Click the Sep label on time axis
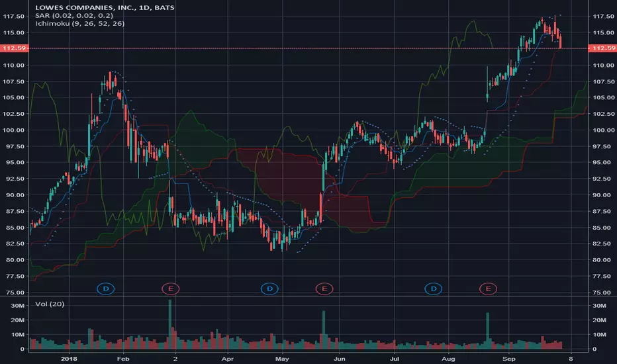617x364 pixels. 509,359
